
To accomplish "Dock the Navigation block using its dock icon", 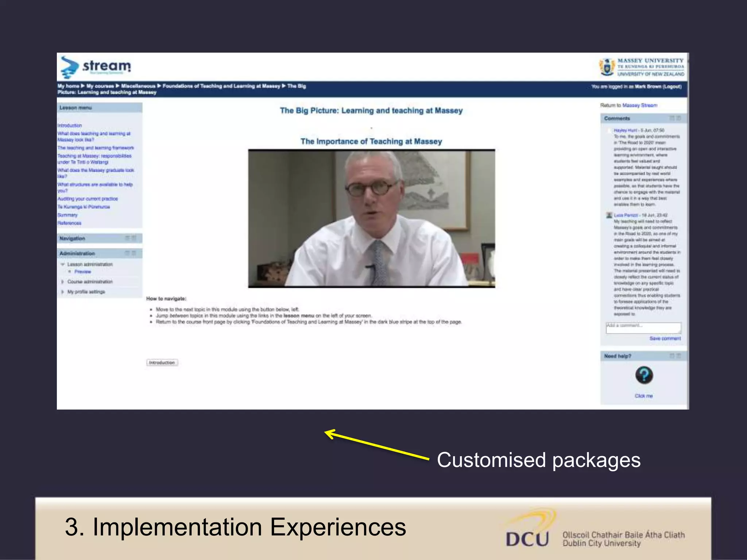I will (134, 238).
